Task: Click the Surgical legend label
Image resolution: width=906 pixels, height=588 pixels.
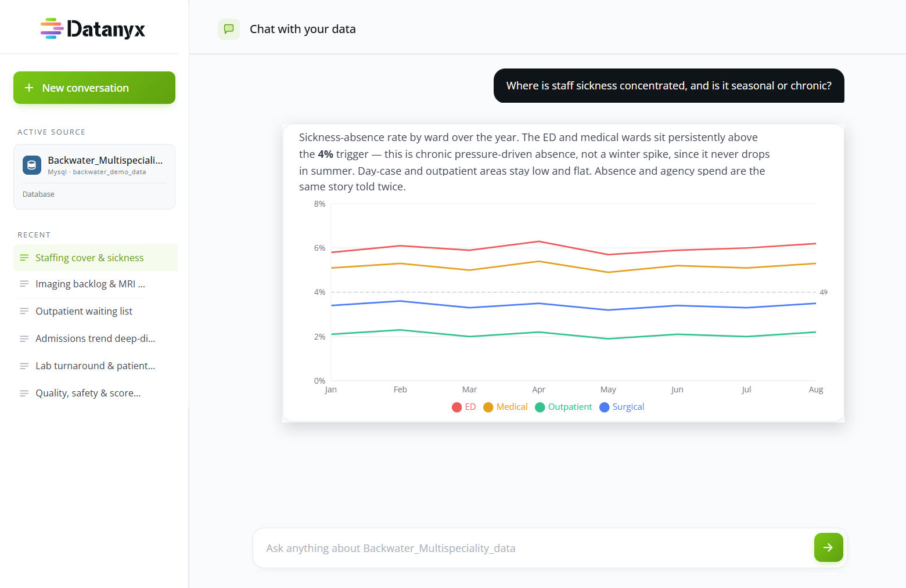Action: [x=628, y=407]
